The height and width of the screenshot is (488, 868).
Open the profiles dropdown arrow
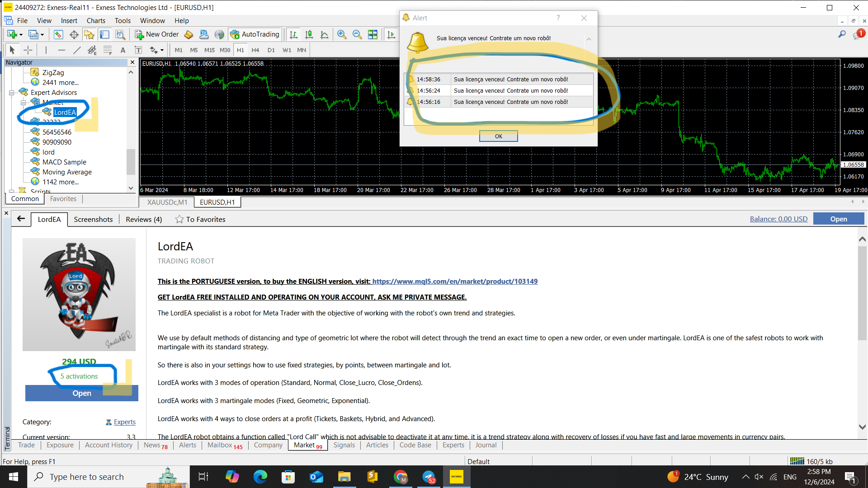[x=42, y=35]
